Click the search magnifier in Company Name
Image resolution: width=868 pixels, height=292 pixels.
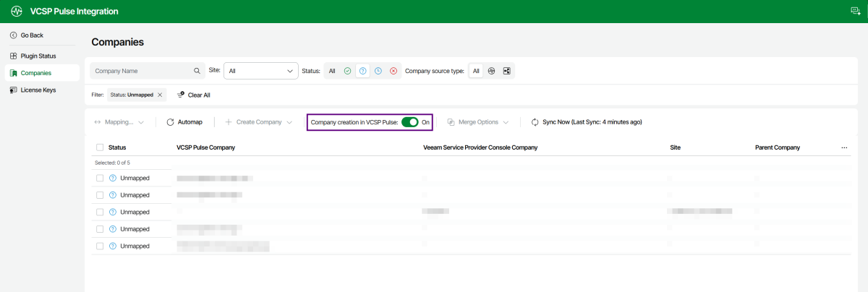tap(197, 71)
